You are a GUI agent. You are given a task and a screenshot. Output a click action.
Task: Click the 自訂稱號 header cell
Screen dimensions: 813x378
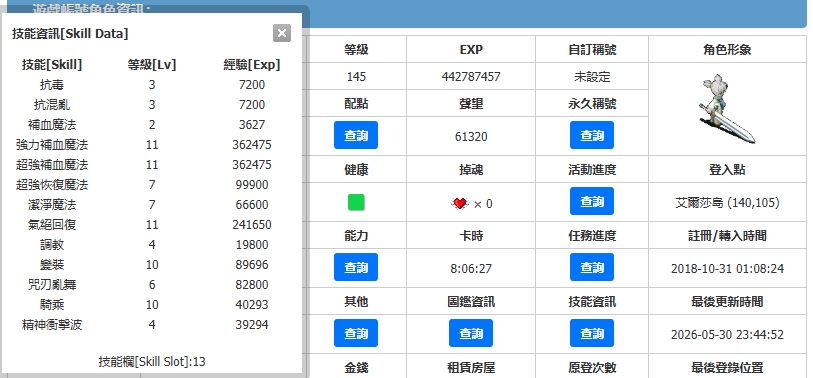click(x=592, y=50)
